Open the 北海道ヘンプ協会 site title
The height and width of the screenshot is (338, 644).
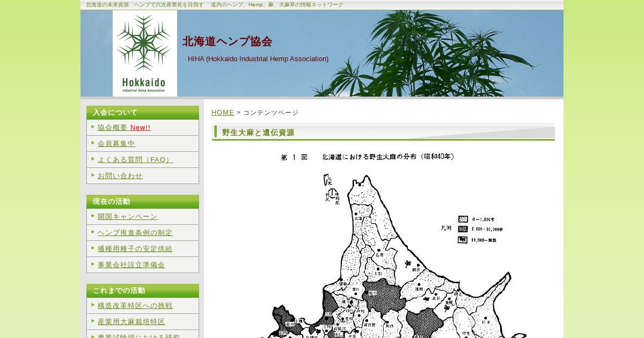click(x=228, y=41)
